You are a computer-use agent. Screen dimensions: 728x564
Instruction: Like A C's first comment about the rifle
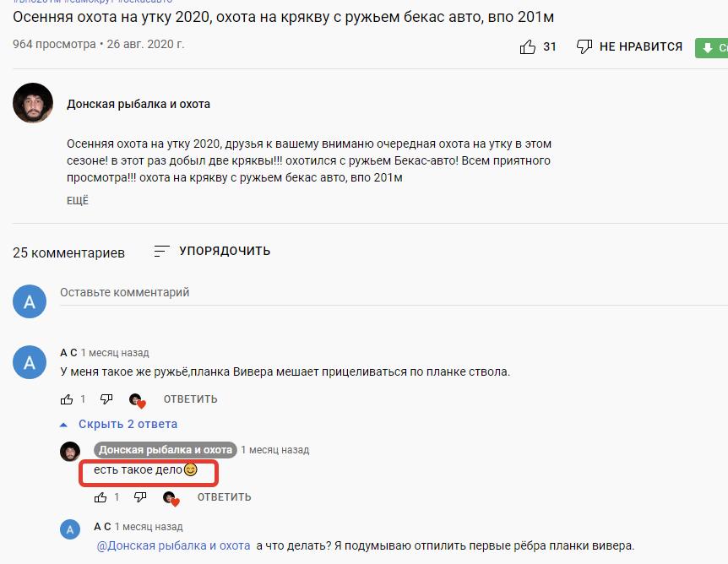click(67, 399)
